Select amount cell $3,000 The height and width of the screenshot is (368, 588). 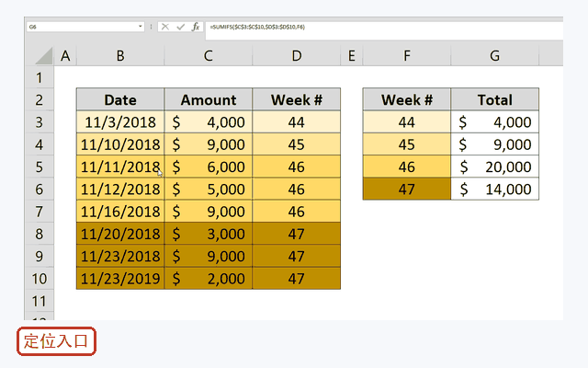(209, 234)
